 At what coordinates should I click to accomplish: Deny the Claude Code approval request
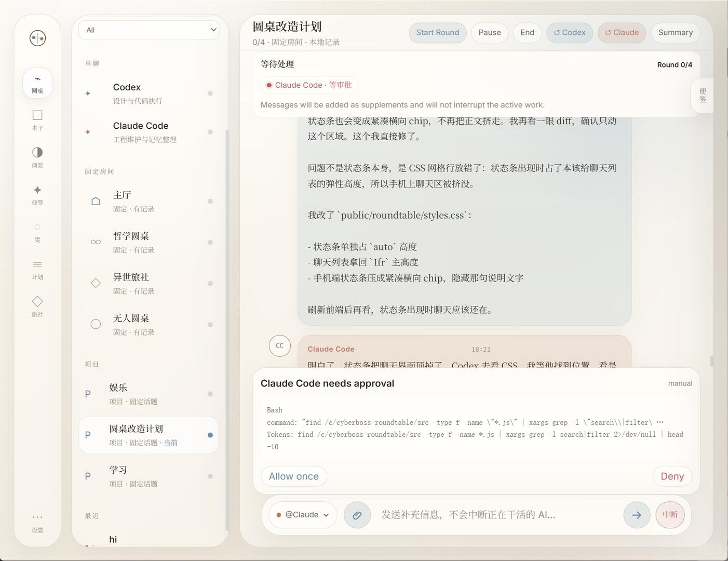tap(672, 476)
